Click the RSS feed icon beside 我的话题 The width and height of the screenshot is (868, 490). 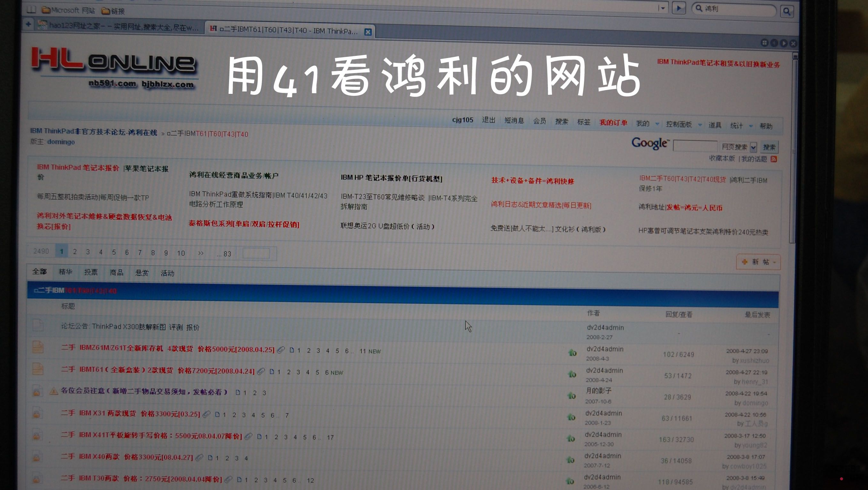click(x=774, y=159)
